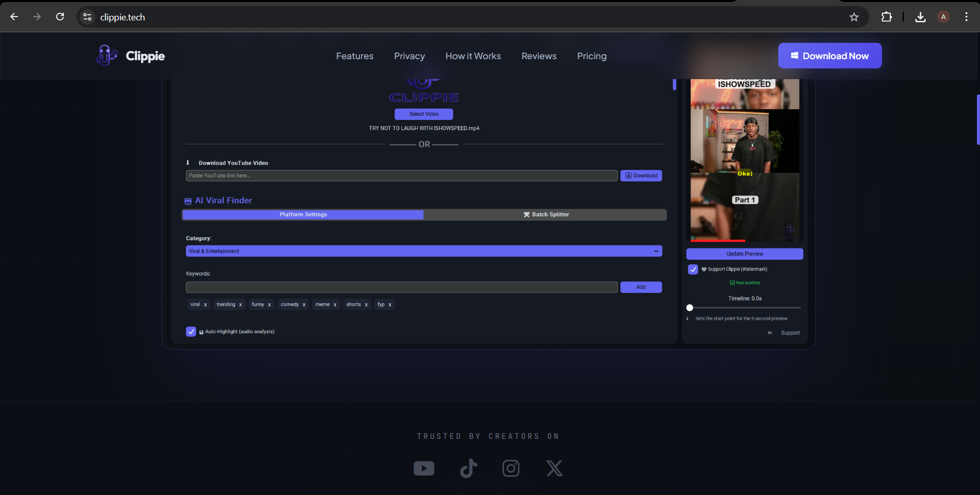980x495 pixels.
Task: Go to Reviews in the navigation
Action: pyautogui.click(x=539, y=56)
